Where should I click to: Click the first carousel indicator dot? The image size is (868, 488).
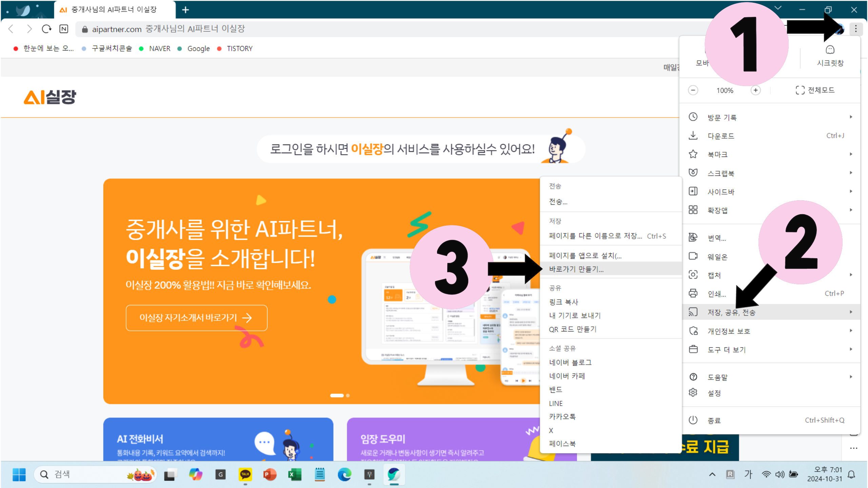337,395
